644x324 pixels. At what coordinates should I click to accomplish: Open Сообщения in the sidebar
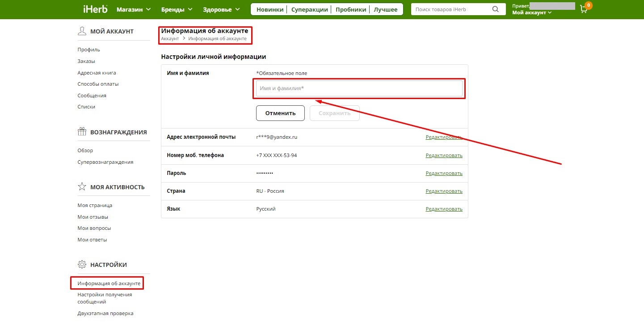click(x=92, y=96)
